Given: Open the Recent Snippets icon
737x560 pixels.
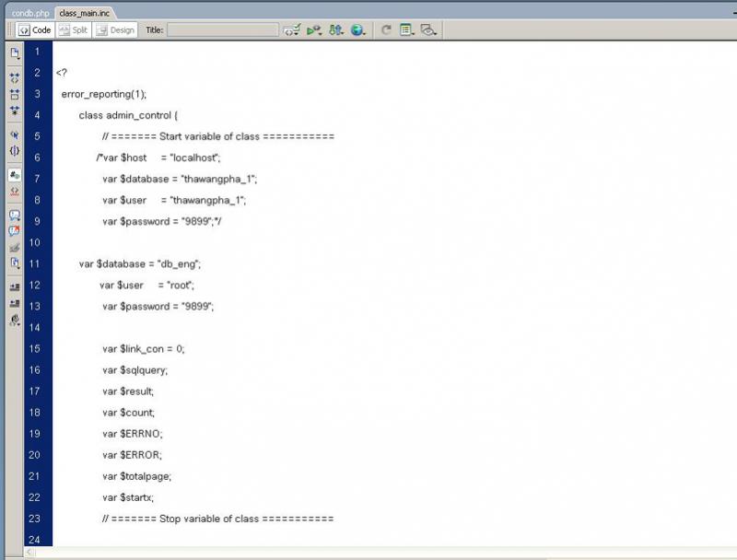Looking at the screenshot, I should pyautogui.click(x=15, y=263).
